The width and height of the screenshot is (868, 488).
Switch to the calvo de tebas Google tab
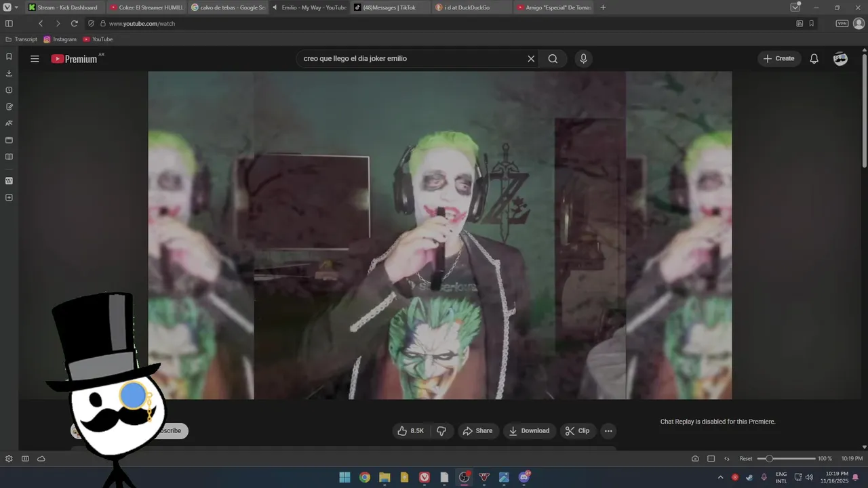tap(229, 7)
